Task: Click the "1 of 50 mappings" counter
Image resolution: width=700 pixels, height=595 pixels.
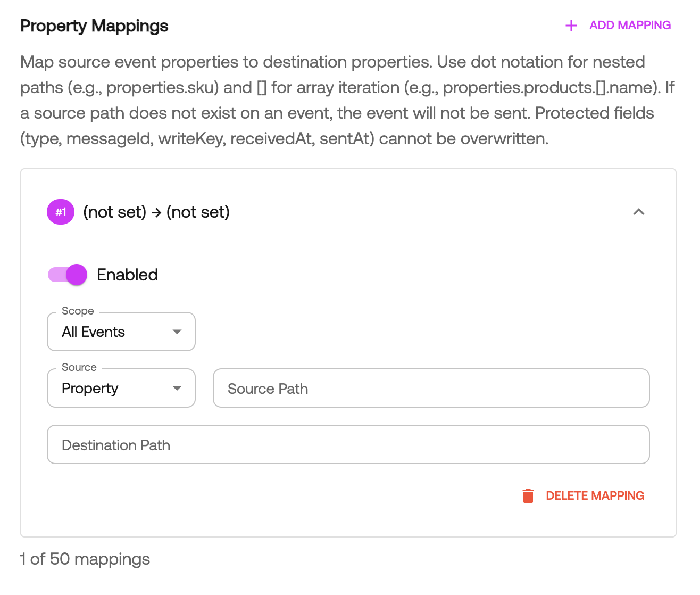Action: 85,559
